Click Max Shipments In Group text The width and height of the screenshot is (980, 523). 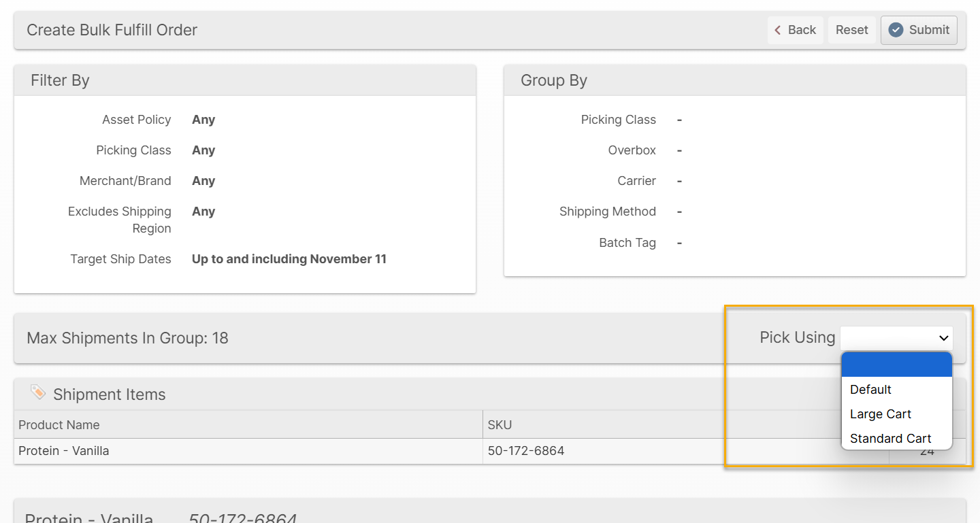pyautogui.click(x=127, y=338)
